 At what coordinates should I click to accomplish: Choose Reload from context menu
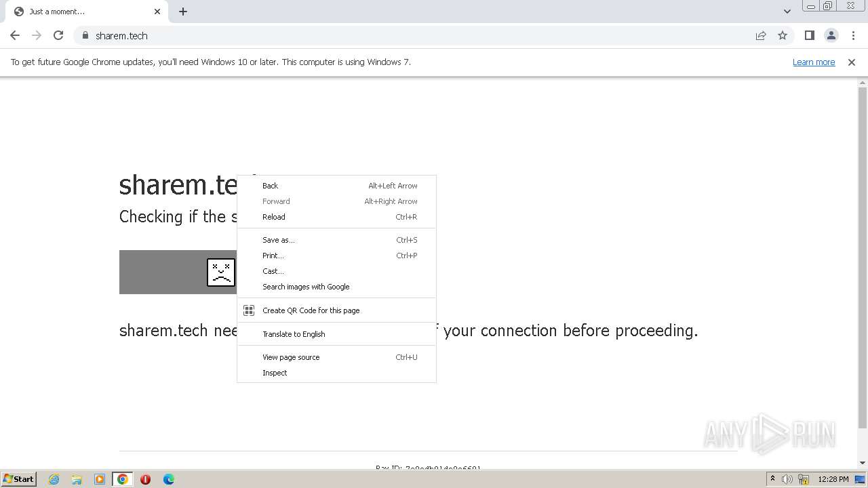[x=336, y=217]
